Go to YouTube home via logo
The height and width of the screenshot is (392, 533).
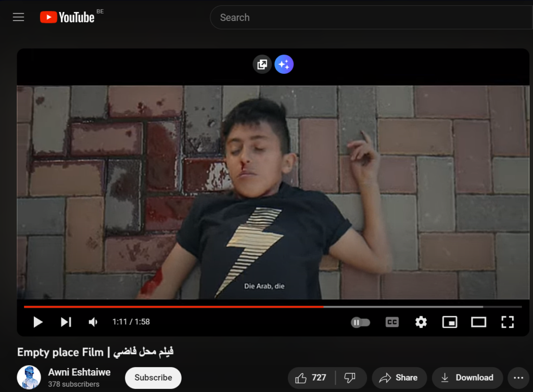pyautogui.click(x=67, y=17)
